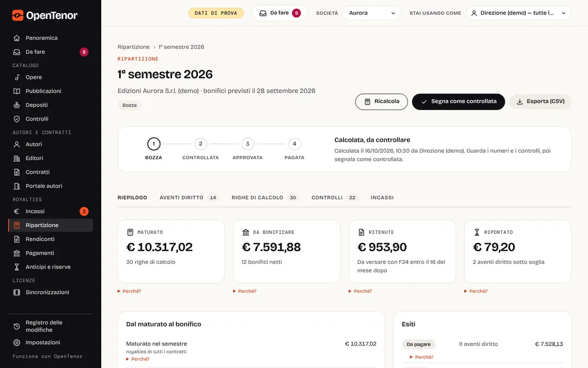Open Opere music note icon
Screen dimensions: 588x368
pos(16,77)
